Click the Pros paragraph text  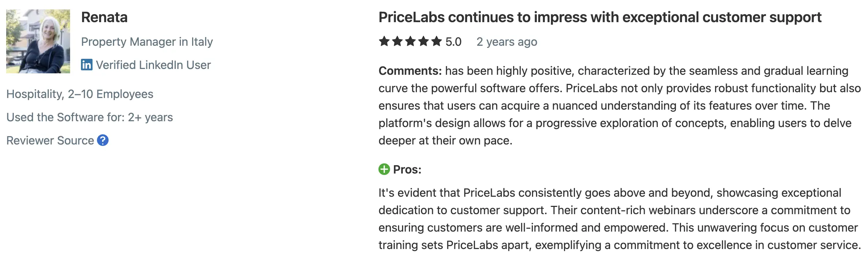tap(617, 219)
